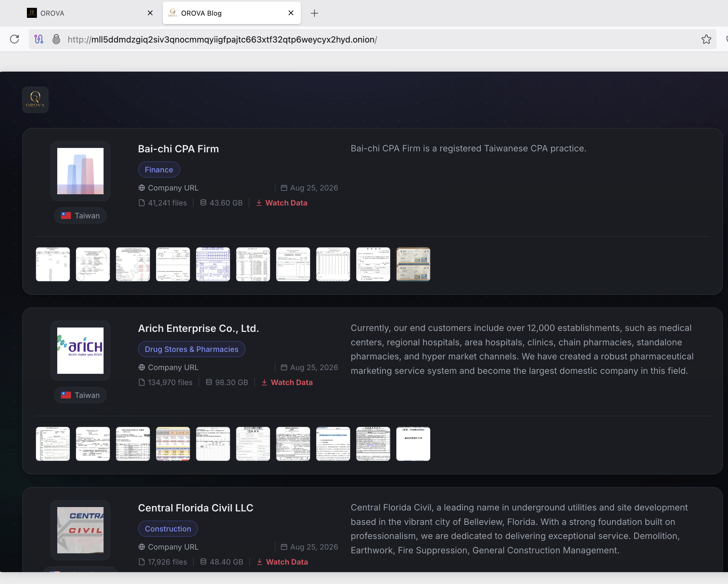Open Company URL for Arich Enterprise
Viewport: 728px width, 584px height.
[x=169, y=368]
